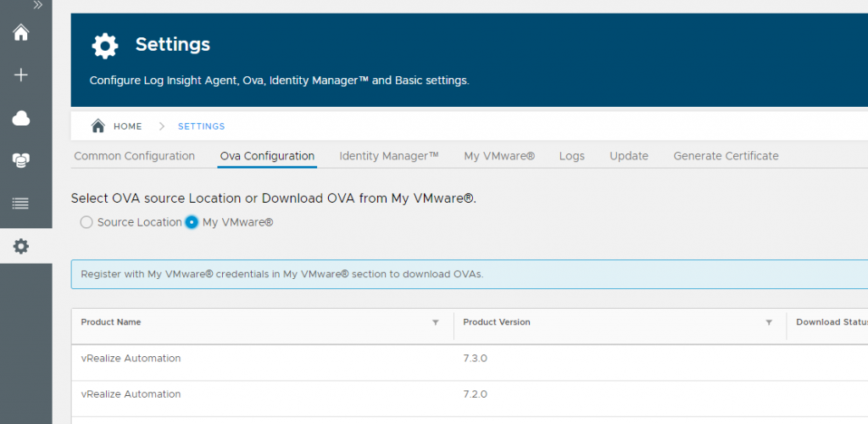Click the data sources icon in the sidebar
The width and height of the screenshot is (868, 424).
click(x=21, y=160)
